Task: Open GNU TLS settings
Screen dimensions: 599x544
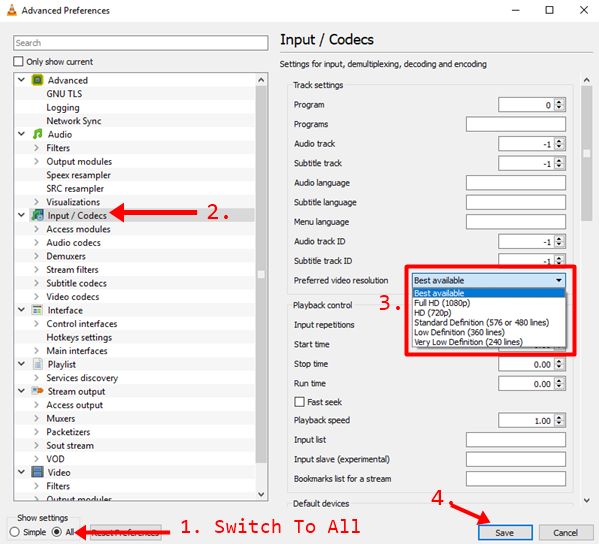Action: pos(64,94)
